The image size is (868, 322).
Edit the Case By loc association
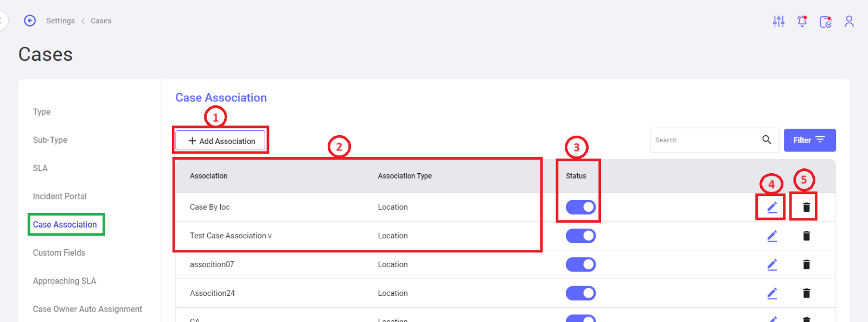coord(772,207)
